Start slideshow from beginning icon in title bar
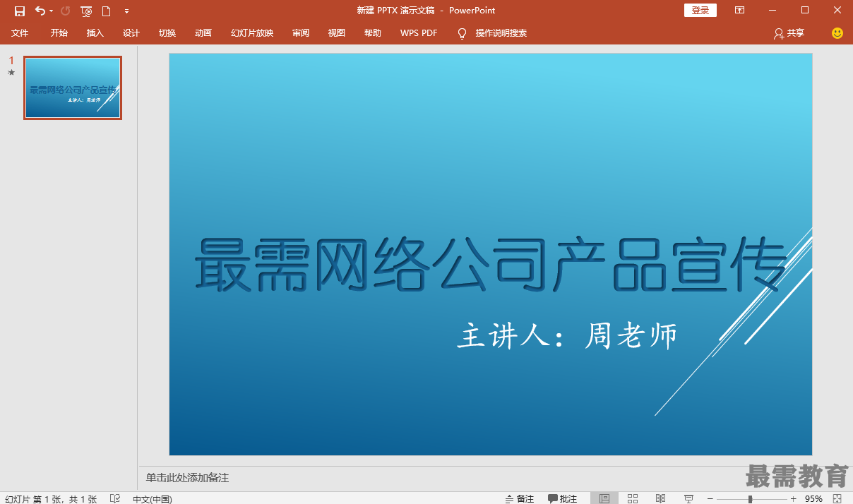The height and width of the screenshot is (504, 853). tap(86, 11)
